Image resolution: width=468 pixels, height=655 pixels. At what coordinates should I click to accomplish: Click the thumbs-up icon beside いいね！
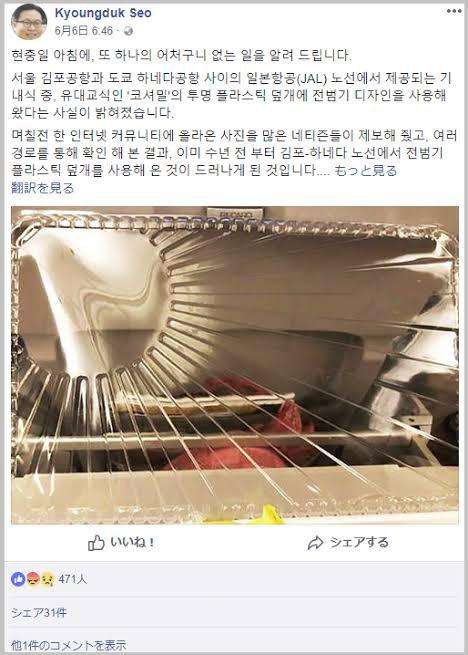pyautogui.click(x=96, y=543)
